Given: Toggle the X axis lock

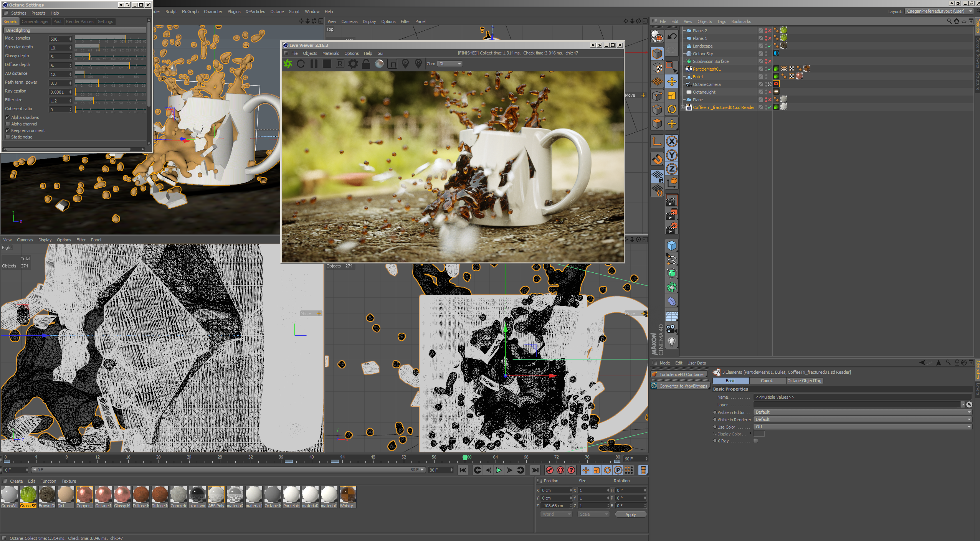Looking at the screenshot, I should [x=672, y=142].
